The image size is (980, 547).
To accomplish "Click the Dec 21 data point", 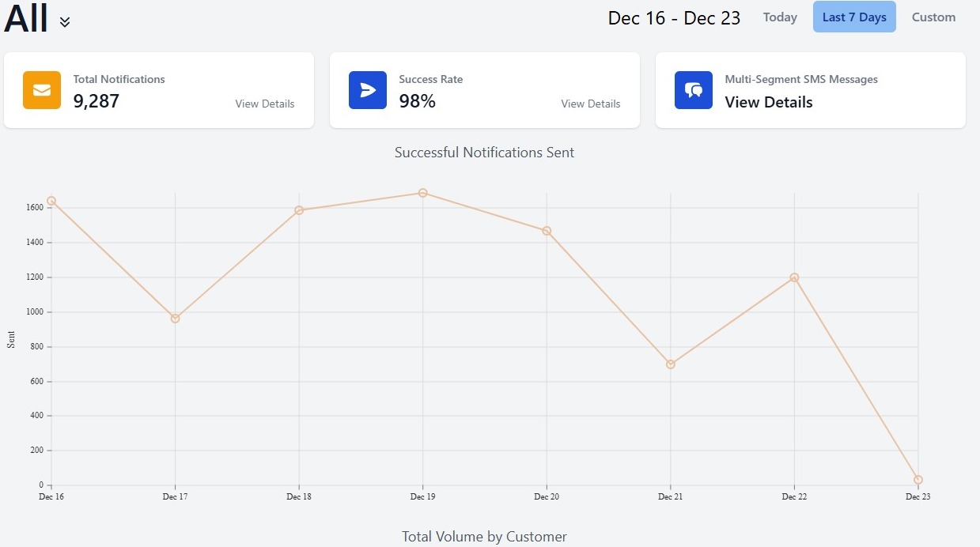I will [x=671, y=364].
